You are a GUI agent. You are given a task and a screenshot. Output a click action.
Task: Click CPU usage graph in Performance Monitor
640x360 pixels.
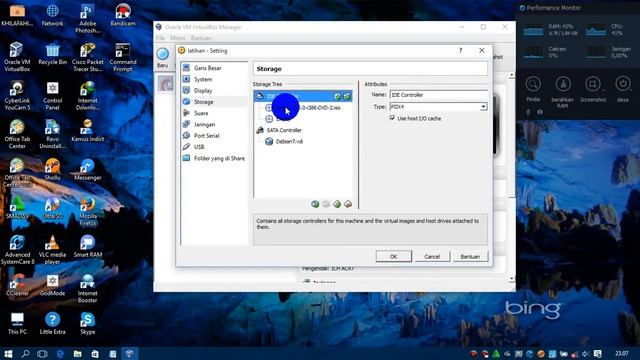tap(596, 31)
